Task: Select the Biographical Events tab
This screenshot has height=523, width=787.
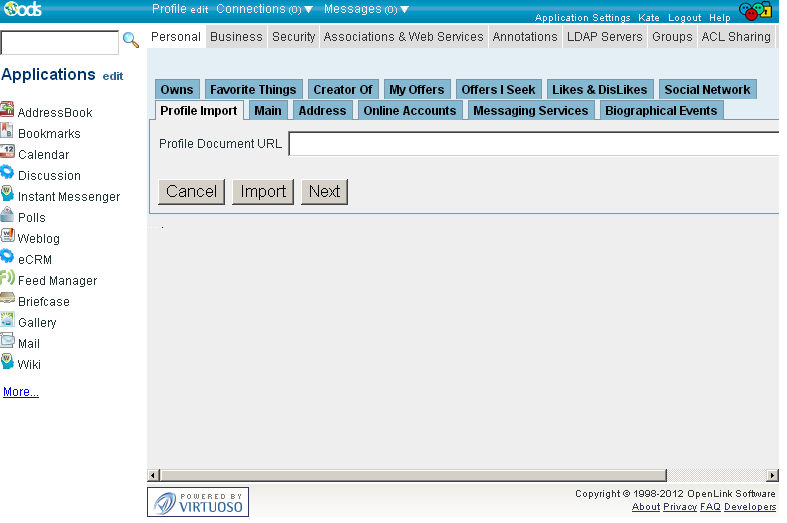Action: 660,111
